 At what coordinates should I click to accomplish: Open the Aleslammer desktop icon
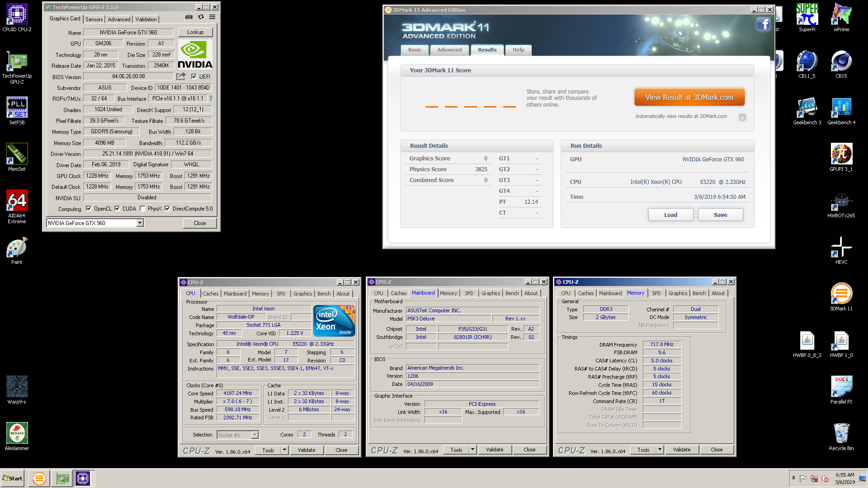17,436
